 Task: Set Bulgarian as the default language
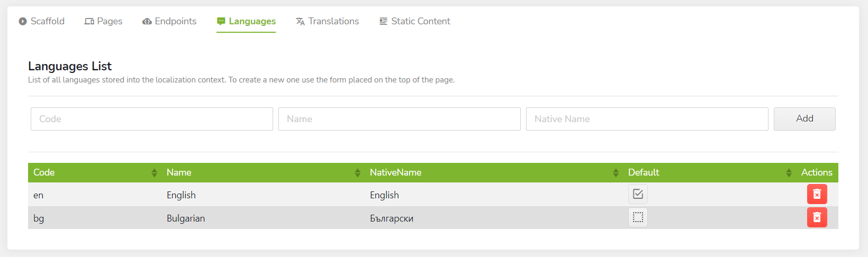638,218
